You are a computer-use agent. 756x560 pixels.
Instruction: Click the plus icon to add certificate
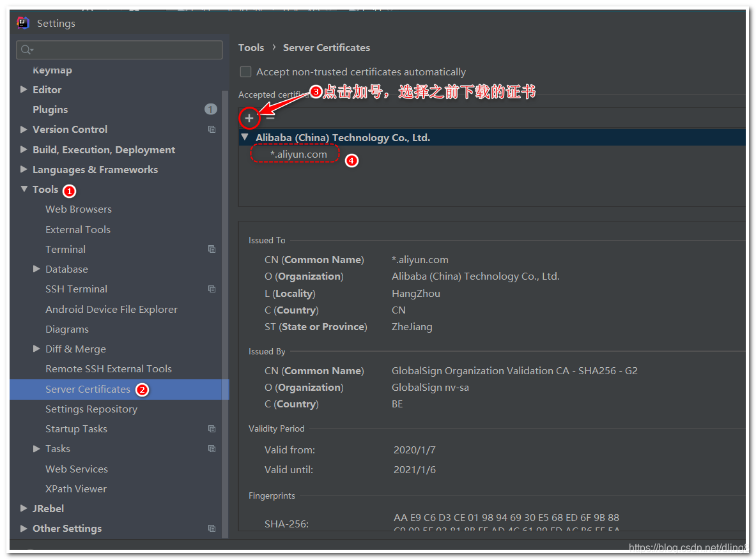click(249, 118)
